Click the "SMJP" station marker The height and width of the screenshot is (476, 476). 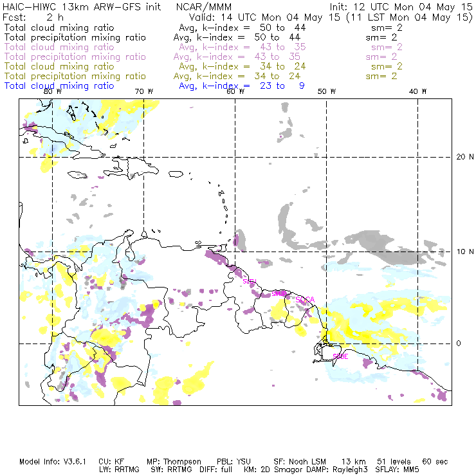[279, 294]
